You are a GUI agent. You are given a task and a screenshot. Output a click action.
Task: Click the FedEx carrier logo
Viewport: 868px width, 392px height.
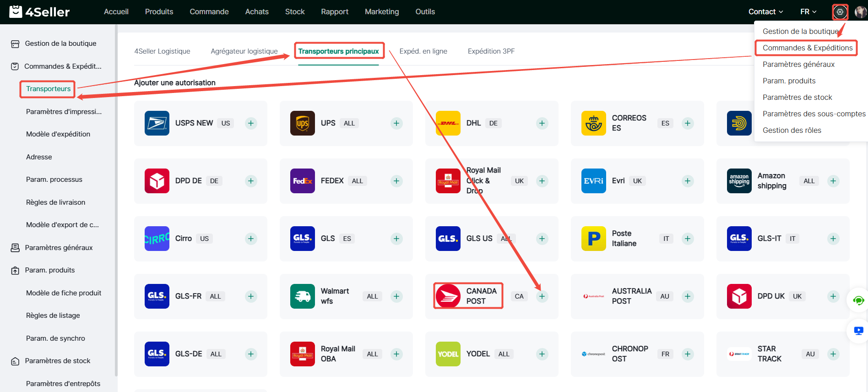click(303, 181)
